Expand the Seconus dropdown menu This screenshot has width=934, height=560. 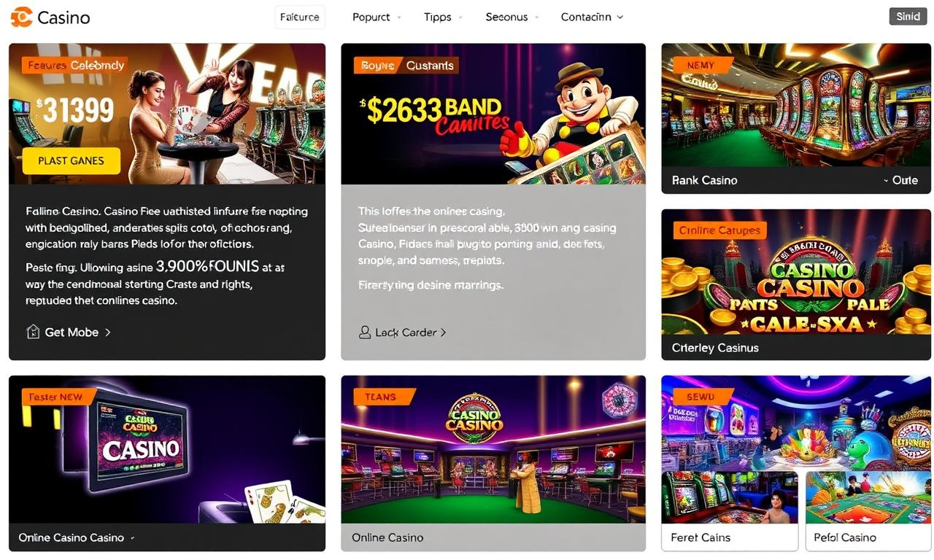pyautogui.click(x=512, y=17)
